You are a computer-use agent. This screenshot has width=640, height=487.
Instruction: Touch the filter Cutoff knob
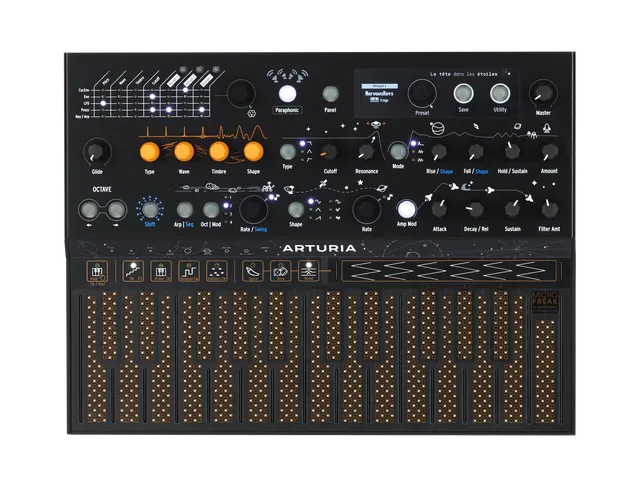coord(329,152)
